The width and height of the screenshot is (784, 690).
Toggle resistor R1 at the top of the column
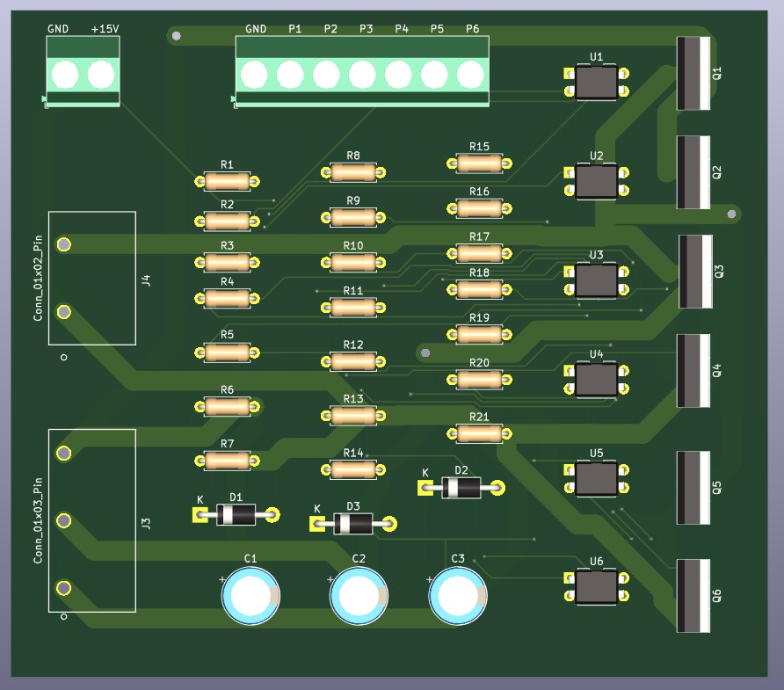coord(226,180)
